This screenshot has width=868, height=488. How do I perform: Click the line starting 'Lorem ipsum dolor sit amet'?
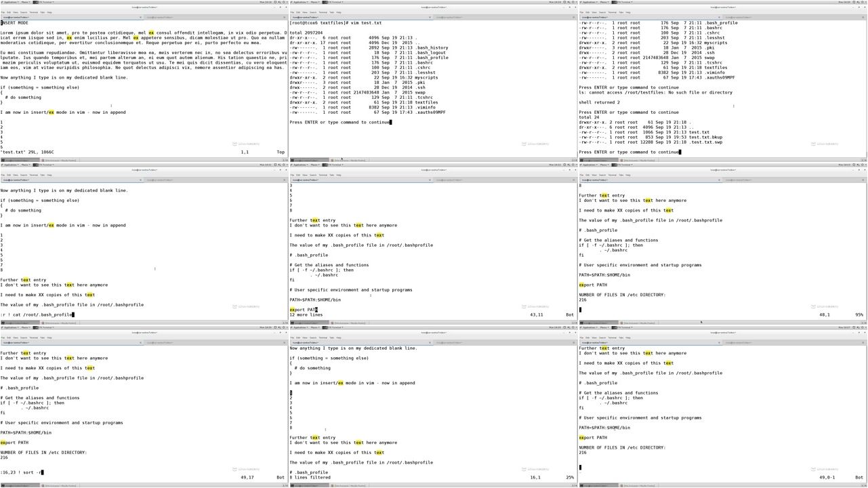[144, 33]
